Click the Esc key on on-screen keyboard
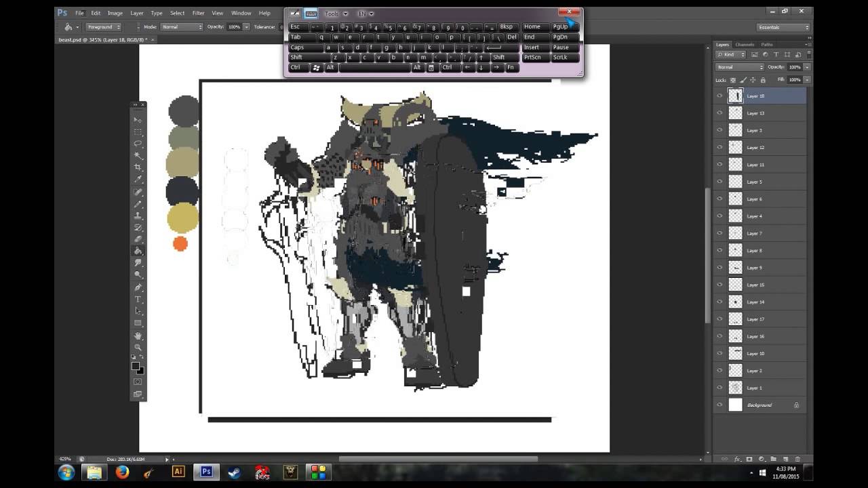This screenshot has width=868, height=488. point(298,27)
